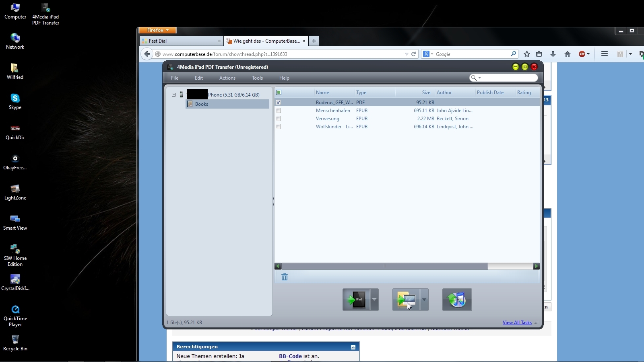The width and height of the screenshot is (644, 362).
Task: Open the Firefox orange menu button
Action: pos(157,30)
